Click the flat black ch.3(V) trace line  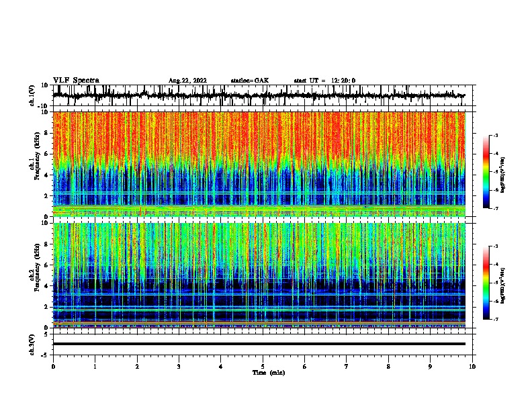click(x=259, y=344)
